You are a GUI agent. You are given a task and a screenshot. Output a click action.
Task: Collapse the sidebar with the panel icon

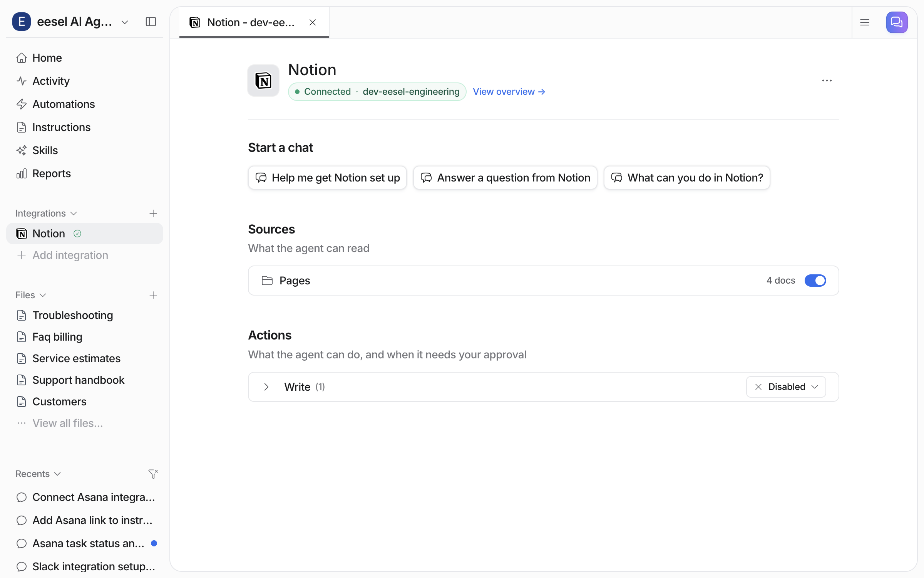[x=151, y=22]
